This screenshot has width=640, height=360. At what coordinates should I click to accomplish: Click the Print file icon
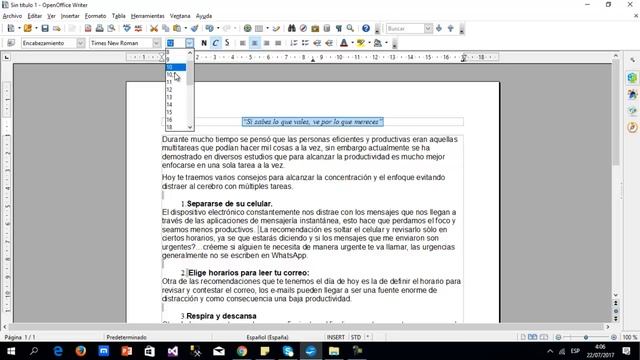point(99,28)
